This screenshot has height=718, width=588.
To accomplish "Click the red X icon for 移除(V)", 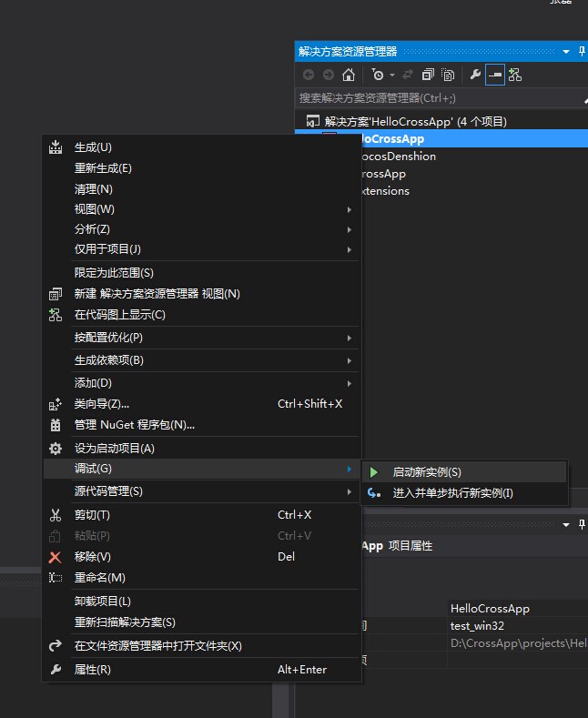I will coord(56,557).
